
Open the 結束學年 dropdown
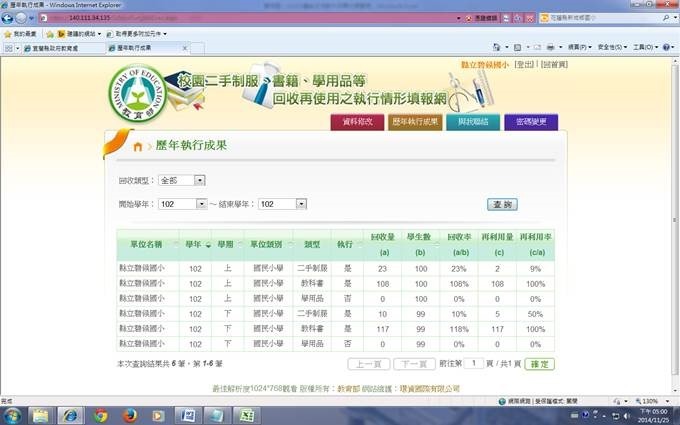coord(282,204)
